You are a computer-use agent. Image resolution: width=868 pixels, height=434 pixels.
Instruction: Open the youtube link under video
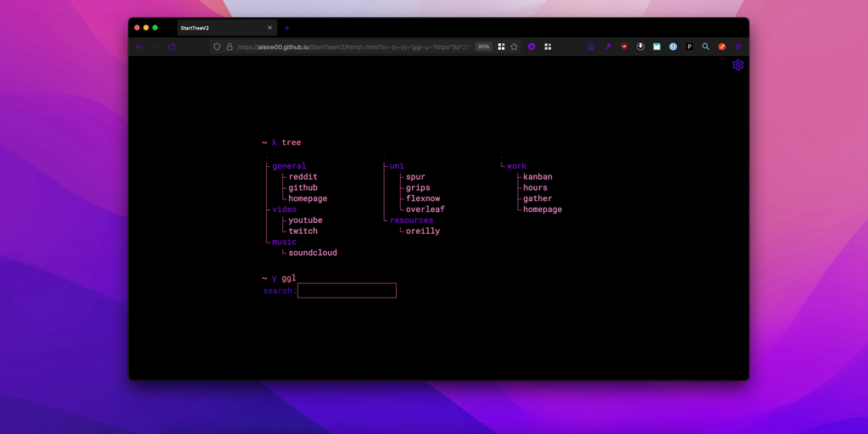click(x=305, y=220)
